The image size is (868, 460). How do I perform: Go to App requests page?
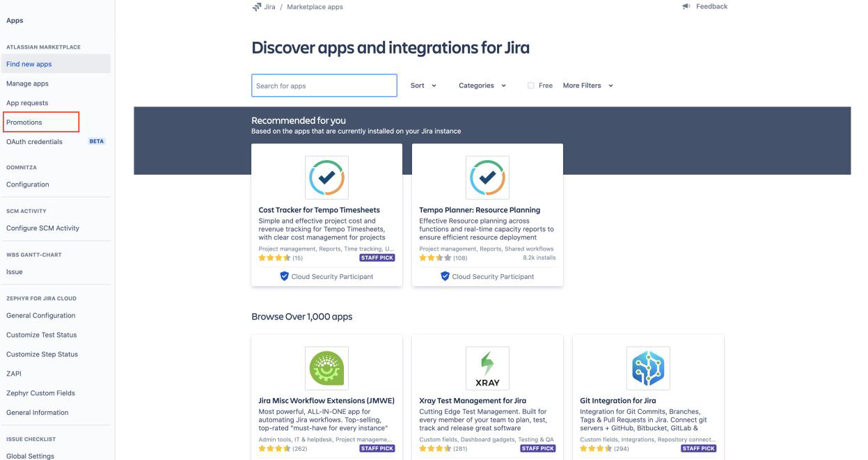point(27,103)
